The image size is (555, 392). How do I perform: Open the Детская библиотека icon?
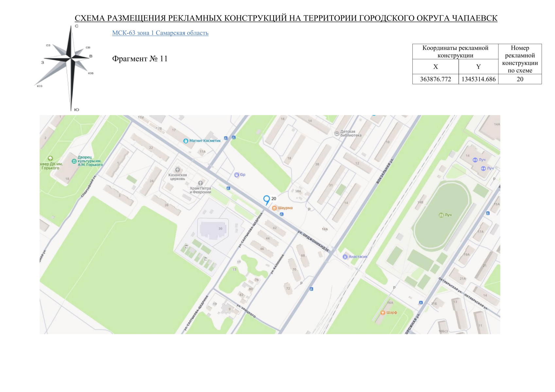(x=337, y=134)
